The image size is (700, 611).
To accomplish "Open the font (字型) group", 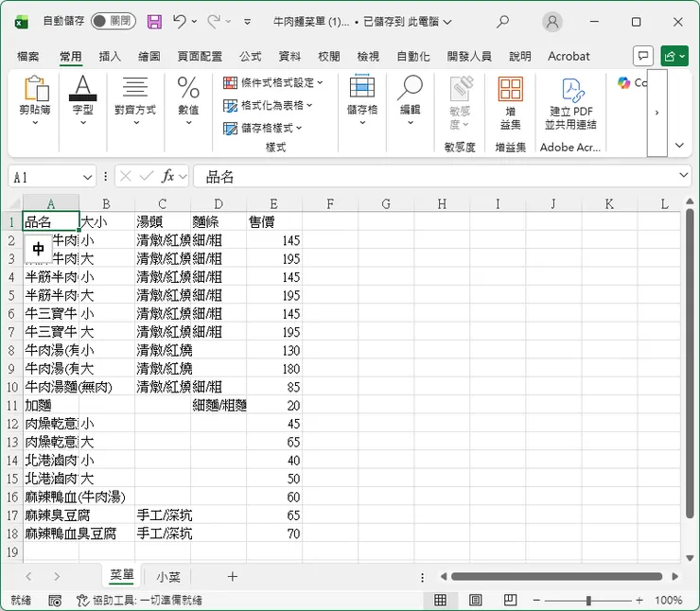I will click(x=83, y=100).
